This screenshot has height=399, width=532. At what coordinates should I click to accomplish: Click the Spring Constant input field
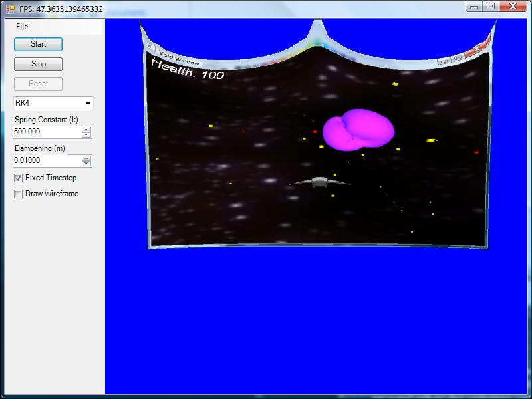tap(47, 132)
